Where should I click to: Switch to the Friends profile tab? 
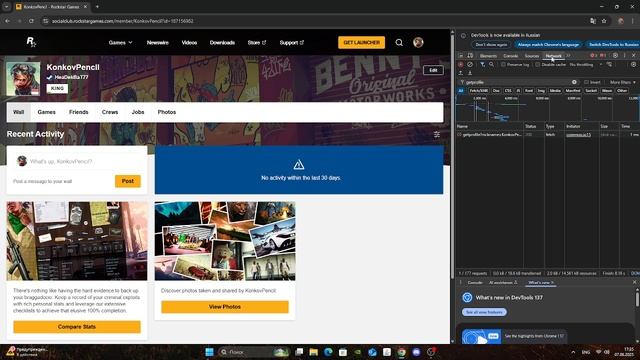pos(79,112)
